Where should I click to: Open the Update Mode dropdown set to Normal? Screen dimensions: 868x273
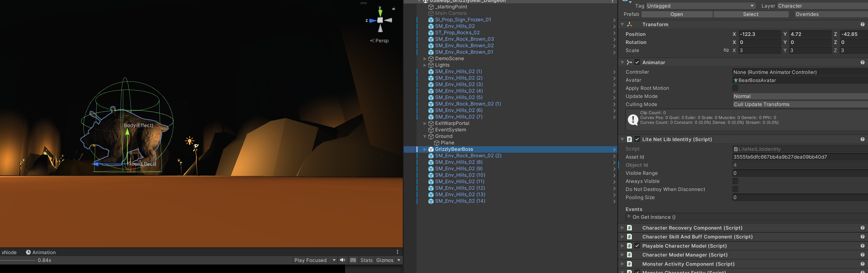tap(799, 96)
